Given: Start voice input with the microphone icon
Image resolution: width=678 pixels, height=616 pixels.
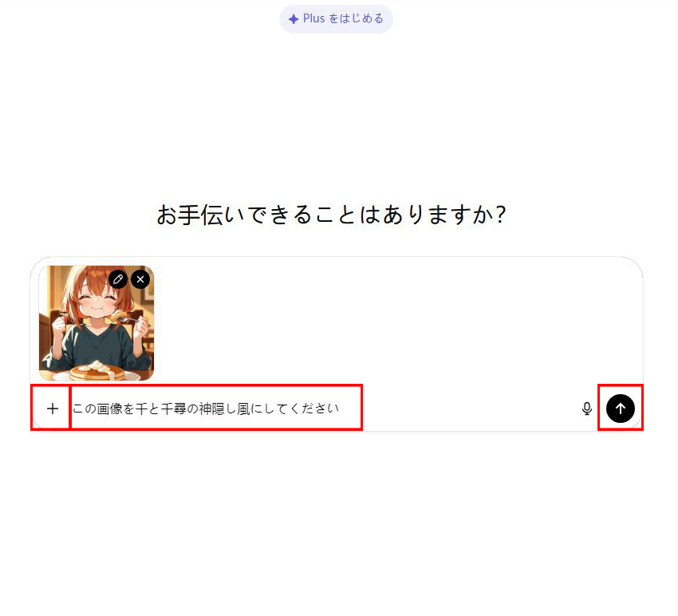Looking at the screenshot, I should pos(587,409).
